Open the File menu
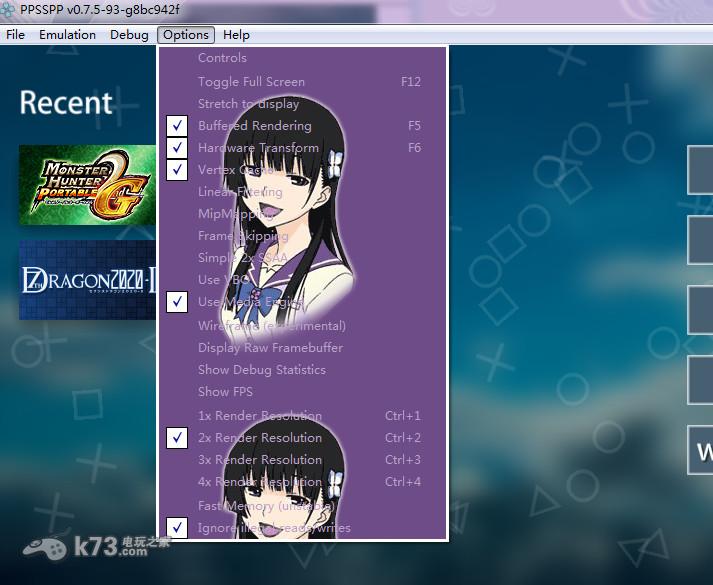The image size is (713, 585). tap(16, 35)
